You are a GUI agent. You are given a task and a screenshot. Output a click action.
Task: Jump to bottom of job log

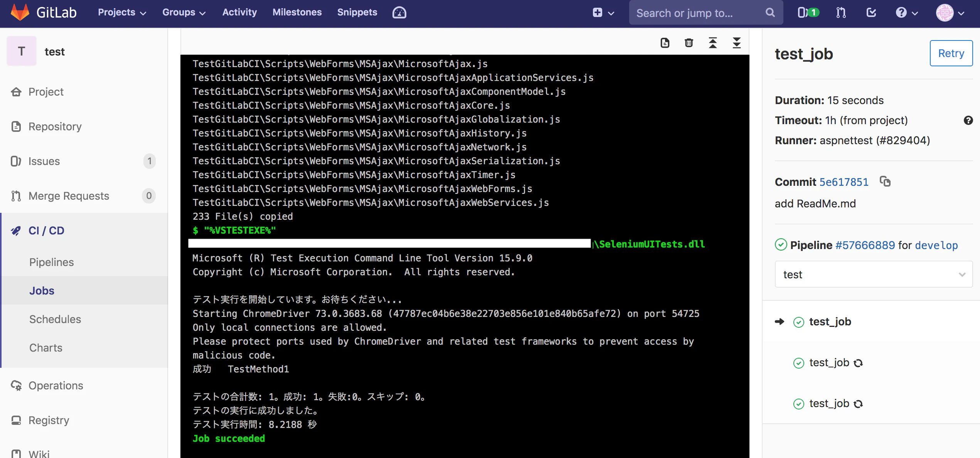[x=737, y=43]
